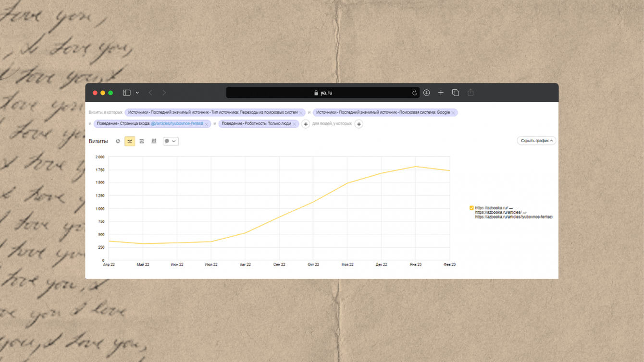The height and width of the screenshot is (362, 644).
Task: Click the Safari share icon
Action: click(471, 93)
